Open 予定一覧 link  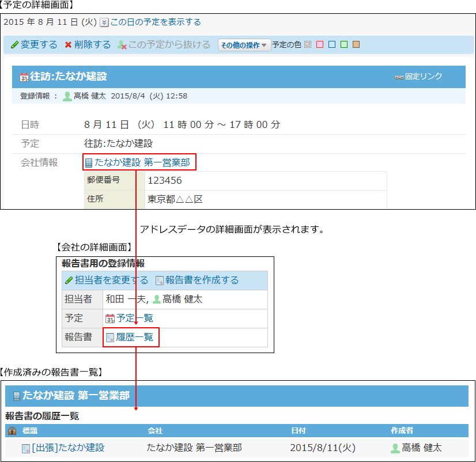[x=135, y=318]
